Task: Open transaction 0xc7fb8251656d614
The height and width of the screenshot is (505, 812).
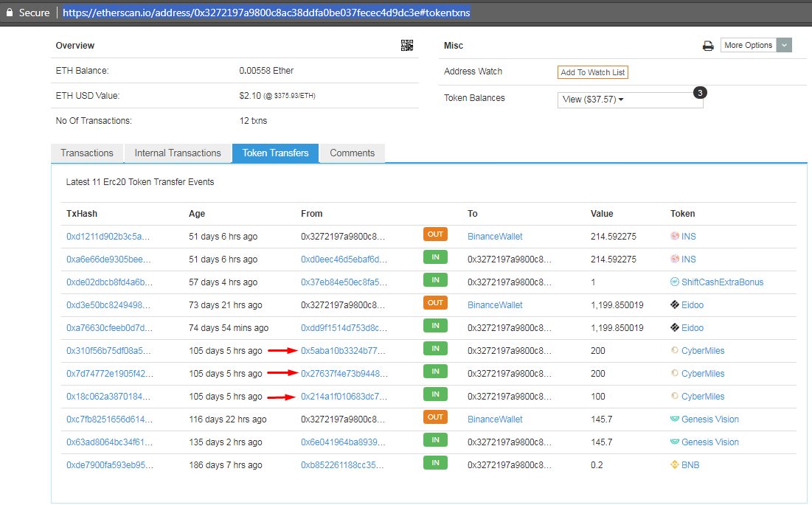Action: (109, 419)
